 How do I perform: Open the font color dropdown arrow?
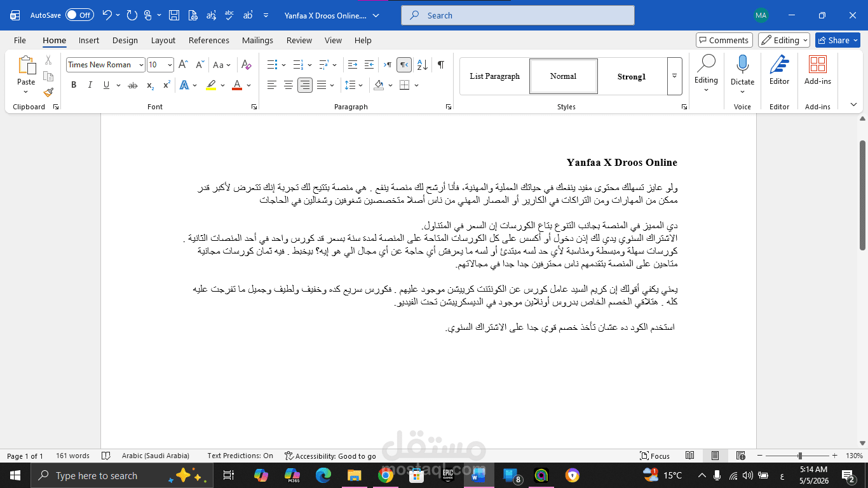(249, 85)
